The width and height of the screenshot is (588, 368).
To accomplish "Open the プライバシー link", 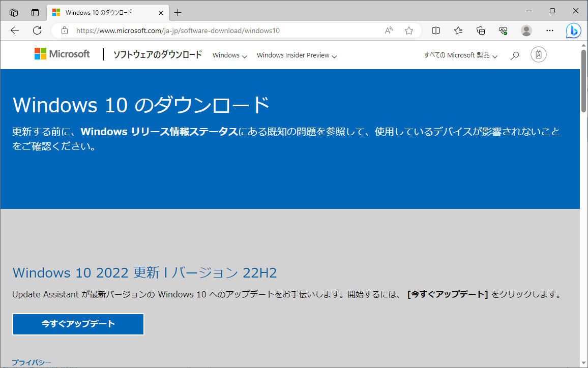I will click(x=32, y=362).
